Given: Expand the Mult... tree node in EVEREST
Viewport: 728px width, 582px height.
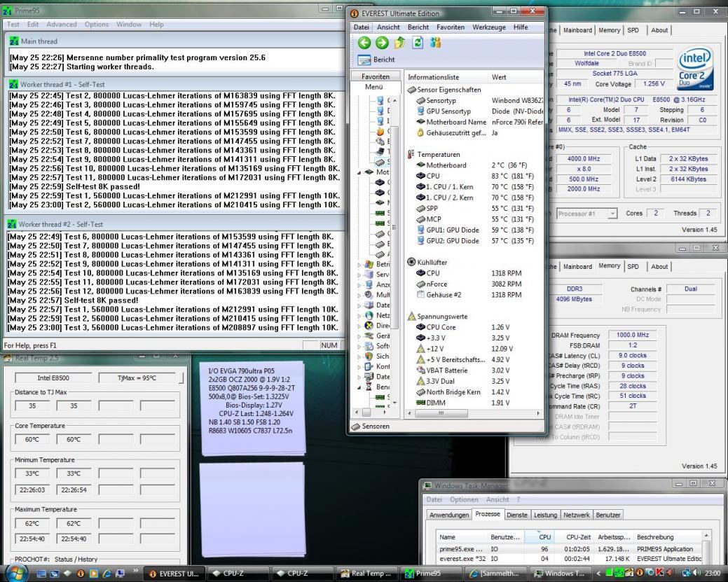Looking at the screenshot, I should coord(360,295).
